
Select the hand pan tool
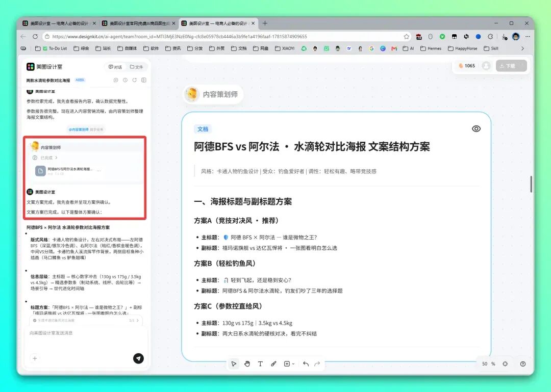click(247, 363)
